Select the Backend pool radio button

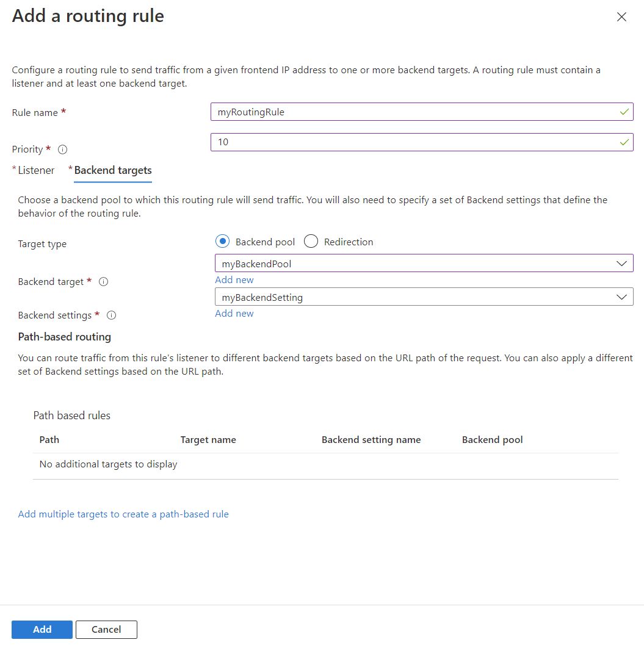click(x=223, y=242)
